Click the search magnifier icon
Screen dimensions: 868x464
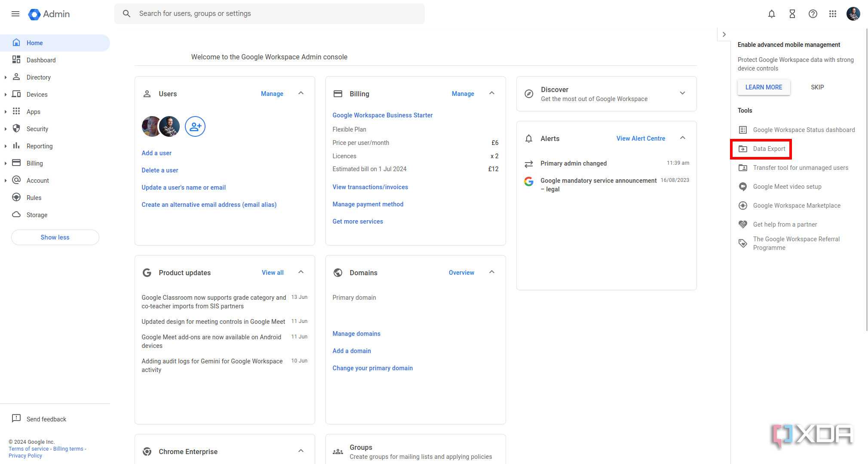126,14
